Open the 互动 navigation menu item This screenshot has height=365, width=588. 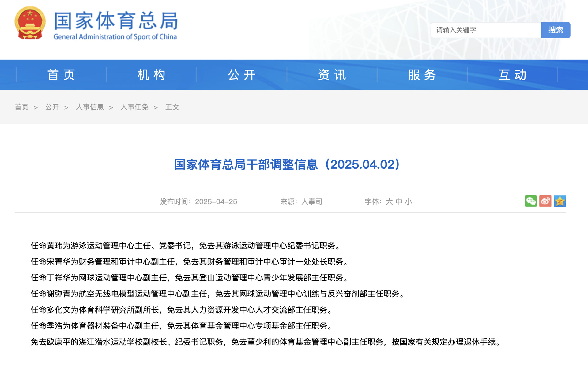click(512, 75)
